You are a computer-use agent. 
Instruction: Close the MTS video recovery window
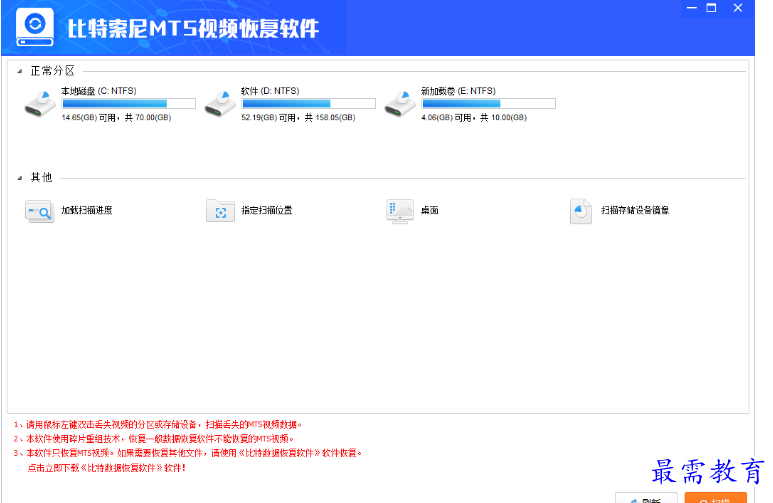coord(738,8)
